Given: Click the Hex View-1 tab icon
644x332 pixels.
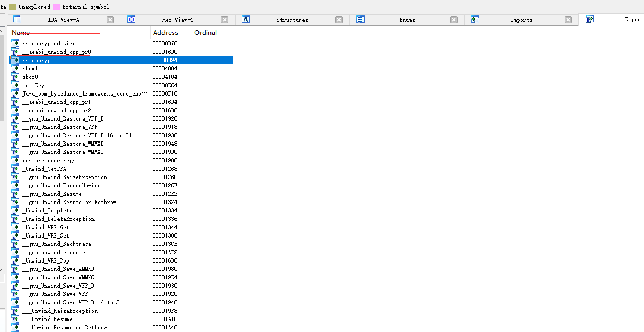Looking at the screenshot, I should [132, 20].
